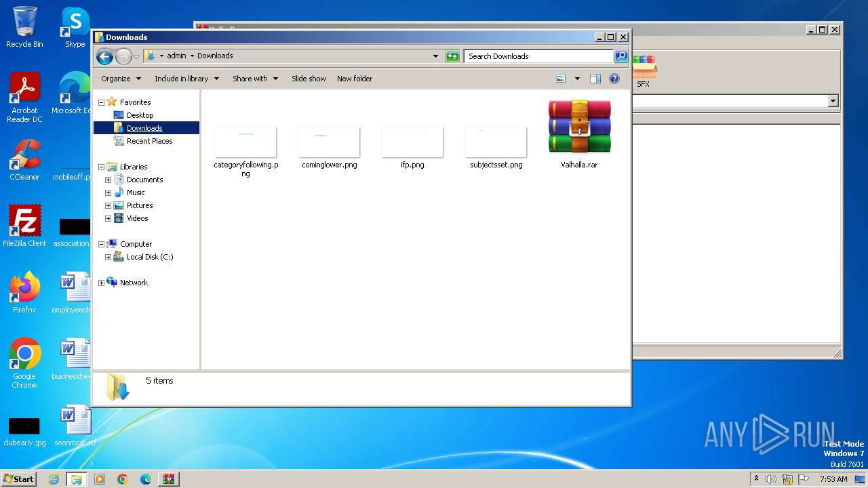Expand Documents library node
The width and height of the screenshot is (868, 488).
108,180
